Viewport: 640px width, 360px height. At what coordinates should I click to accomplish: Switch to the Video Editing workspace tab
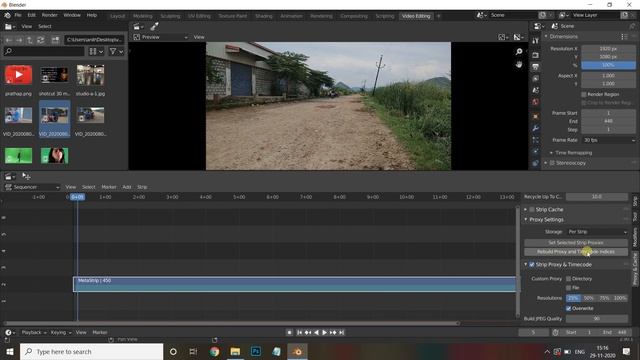click(x=416, y=16)
